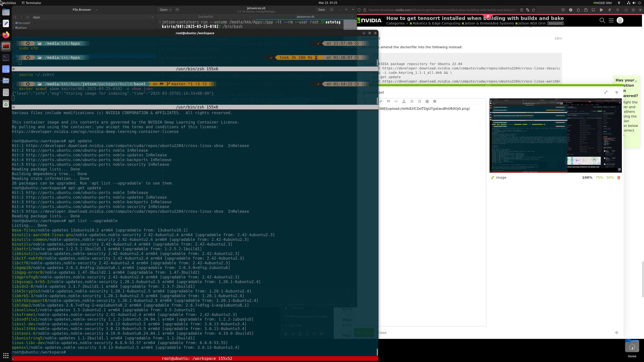
Task: Click the uploaded screenshot preview thumbnail
Action: pyautogui.click(x=555, y=135)
